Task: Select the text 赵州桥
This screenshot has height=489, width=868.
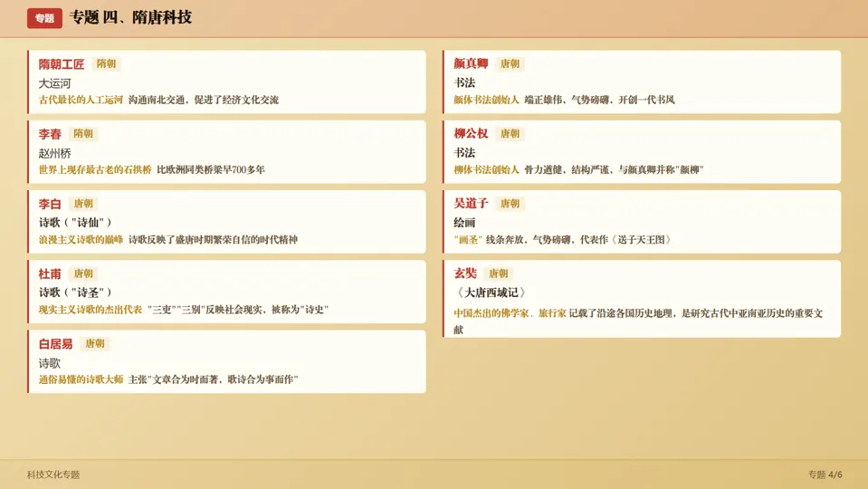Action: coord(55,153)
